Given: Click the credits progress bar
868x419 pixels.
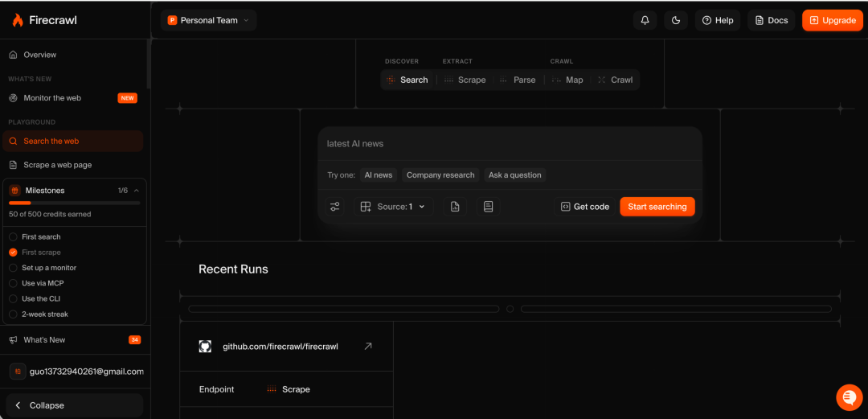Looking at the screenshot, I should 75,203.
